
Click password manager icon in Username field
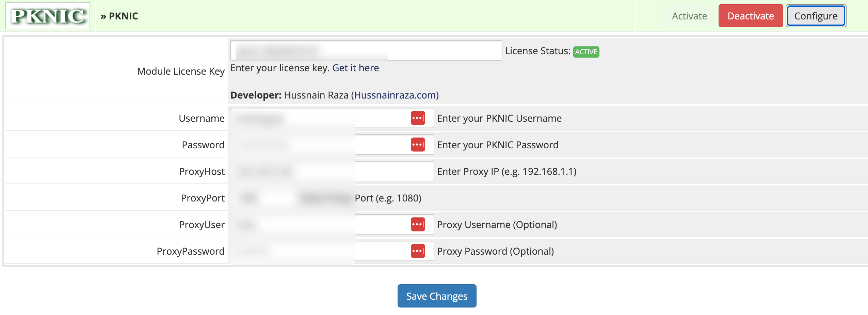tap(418, 118)
